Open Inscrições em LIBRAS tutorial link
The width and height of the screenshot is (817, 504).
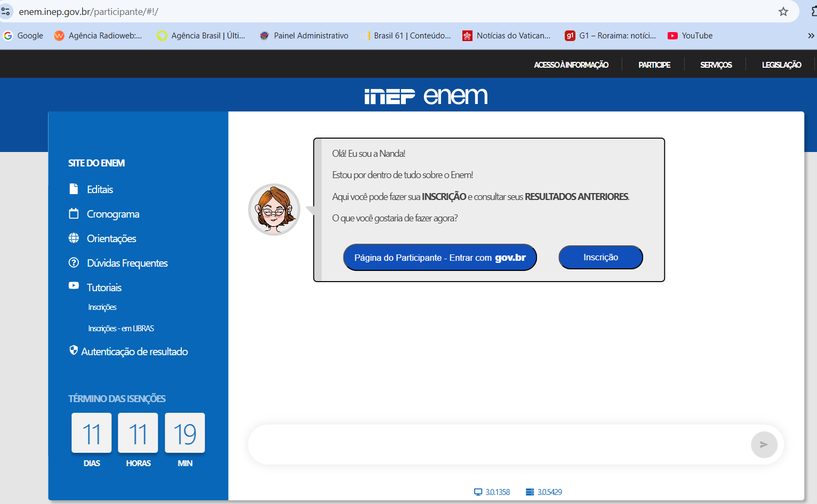point(121,329)
